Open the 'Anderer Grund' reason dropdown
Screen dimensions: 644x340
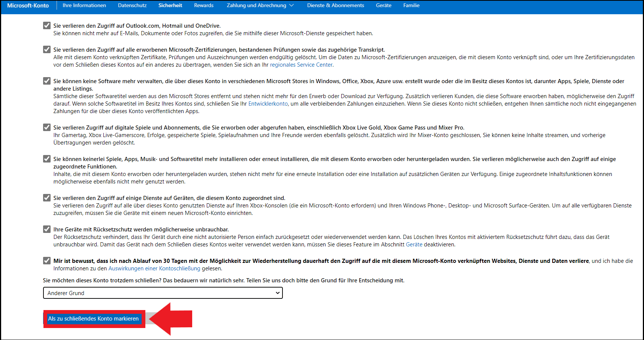(163, 293)
